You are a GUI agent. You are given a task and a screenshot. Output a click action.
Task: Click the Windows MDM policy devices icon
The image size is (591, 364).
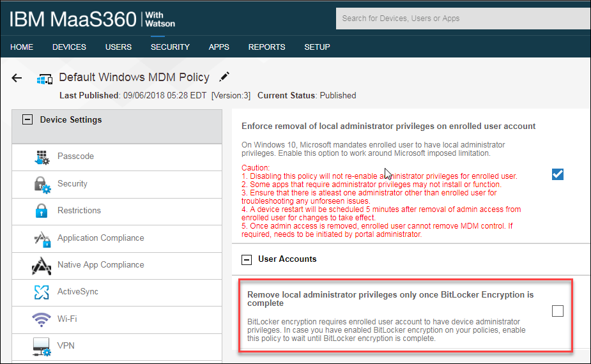pyautogui.click(x=45, y=79)
